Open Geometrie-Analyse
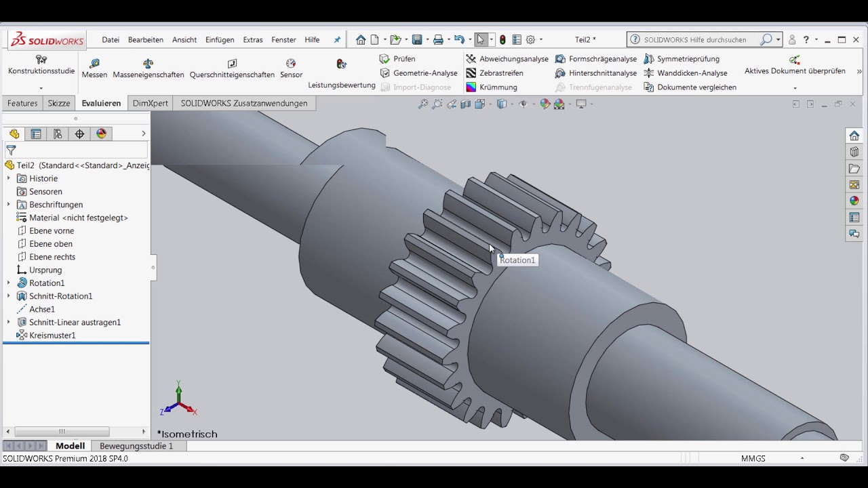This screenshot has width=868, height=488. pos(419,73)
